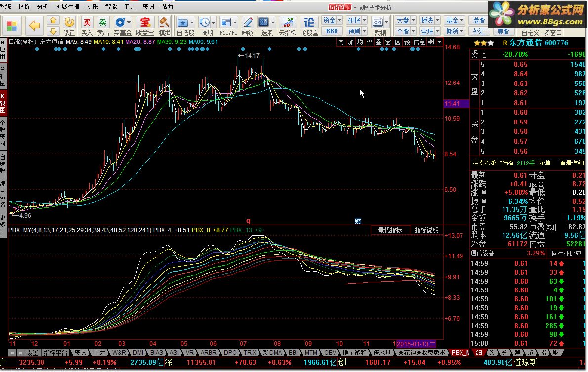The width and height of the screenshot is (588, 372).
Task: Click the 外汇 button
Action: coord(479,31)
